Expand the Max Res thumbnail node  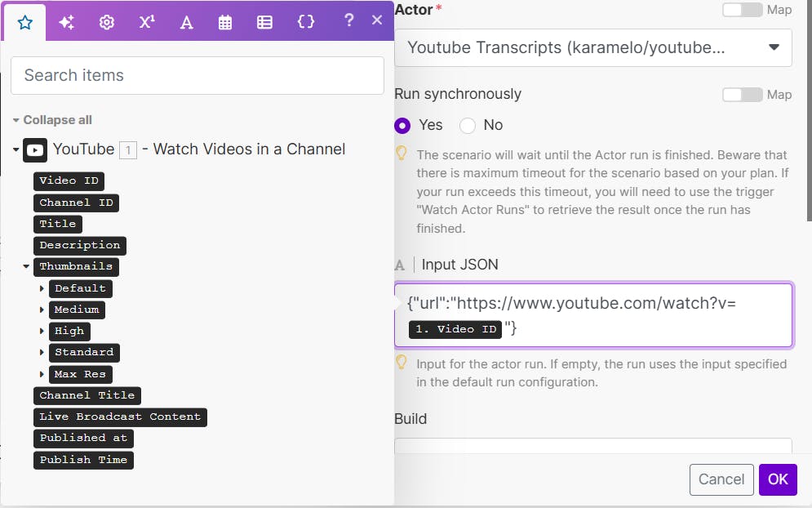(42, 374)
